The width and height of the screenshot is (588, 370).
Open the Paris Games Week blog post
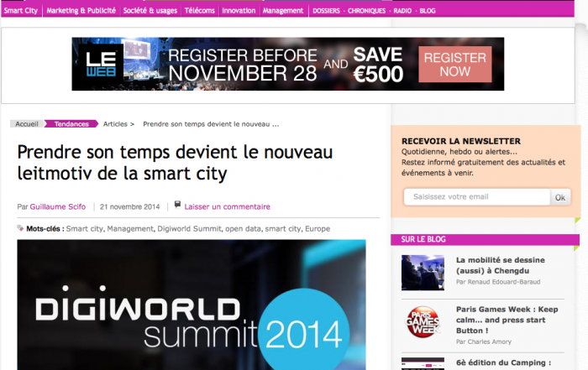tap(507, 320)
